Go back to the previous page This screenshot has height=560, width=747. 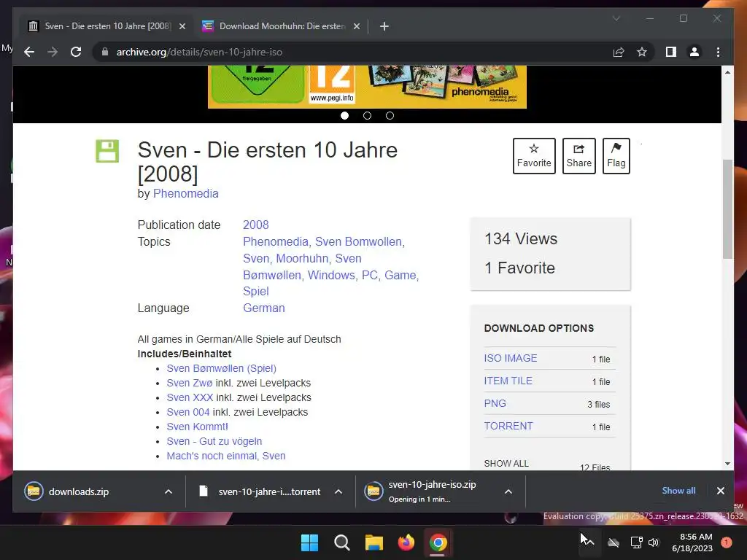pyautogui.click(x=29, y=52)
